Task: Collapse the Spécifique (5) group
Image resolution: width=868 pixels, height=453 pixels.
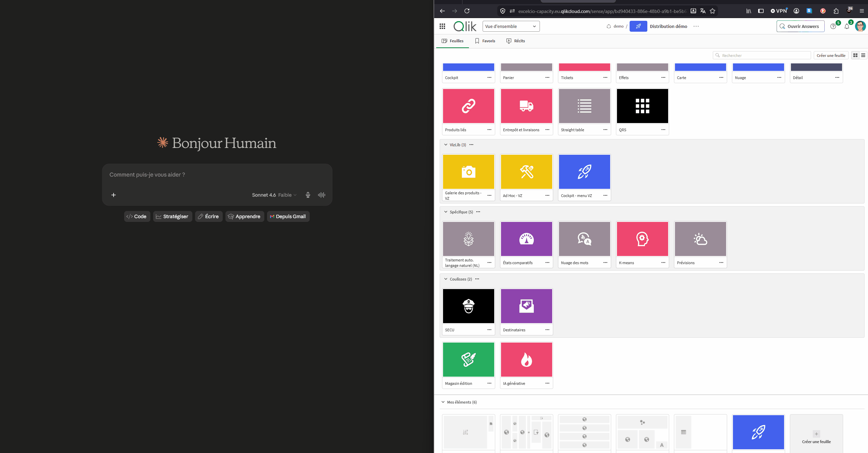Action: 446,212
